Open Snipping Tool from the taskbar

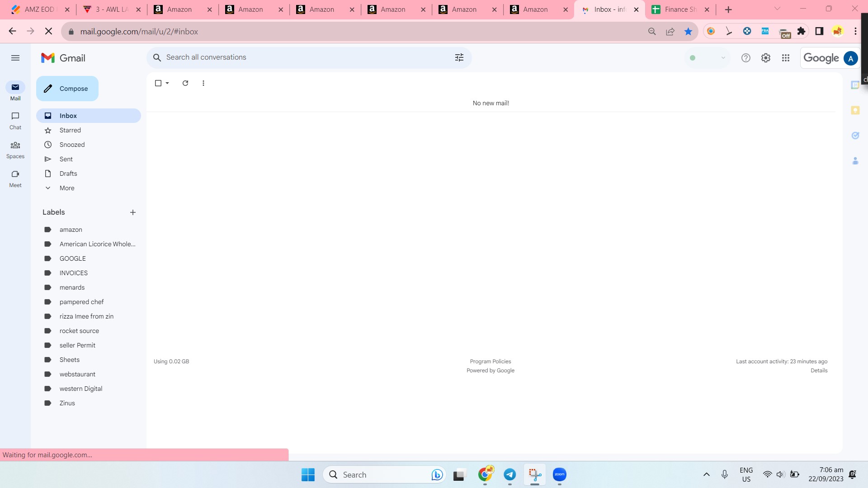click(535, 474)
